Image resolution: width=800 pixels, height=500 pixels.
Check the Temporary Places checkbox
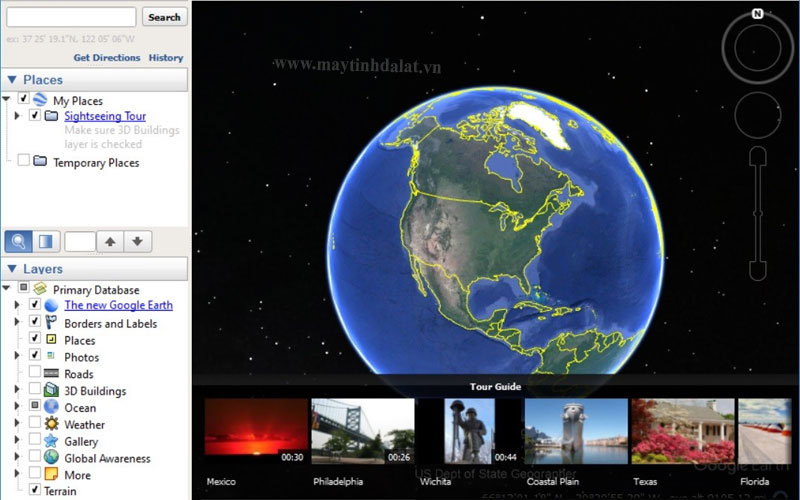click(x=23, y=160)
